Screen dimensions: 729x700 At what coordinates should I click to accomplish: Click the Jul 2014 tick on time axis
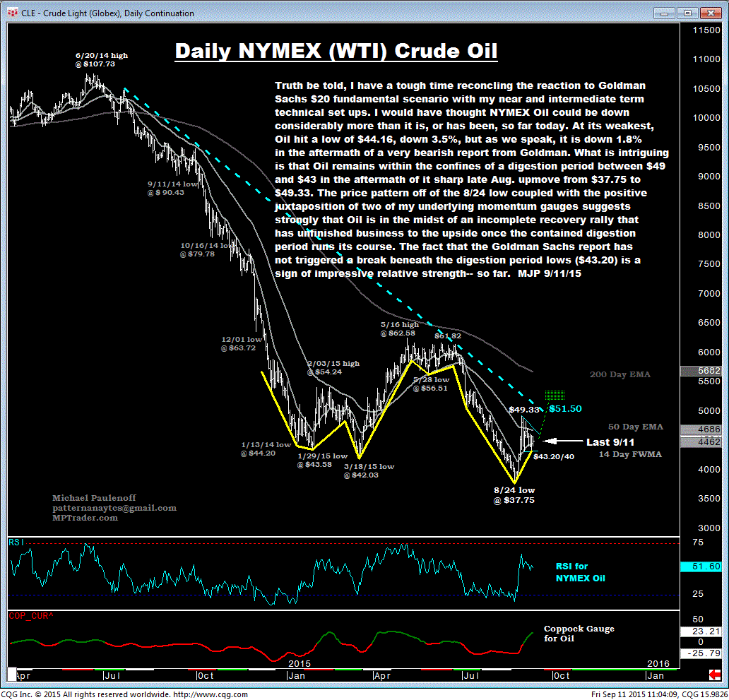tap(112, 675)
